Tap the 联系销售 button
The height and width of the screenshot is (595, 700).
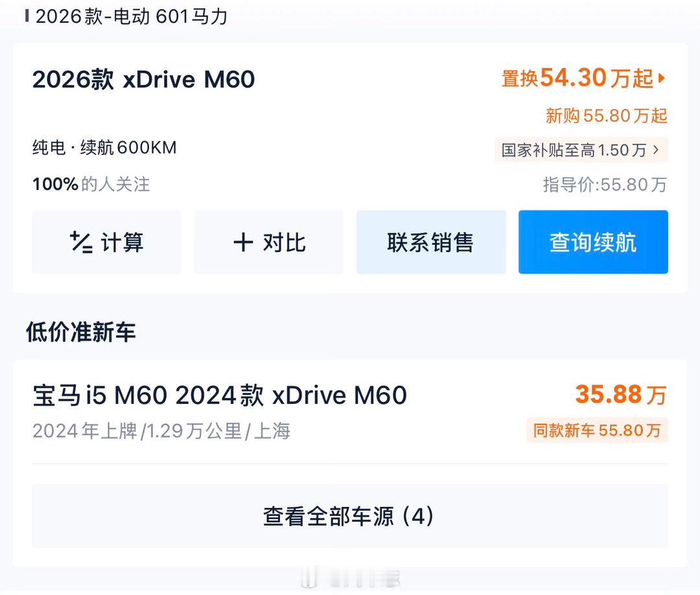(431, 242)
